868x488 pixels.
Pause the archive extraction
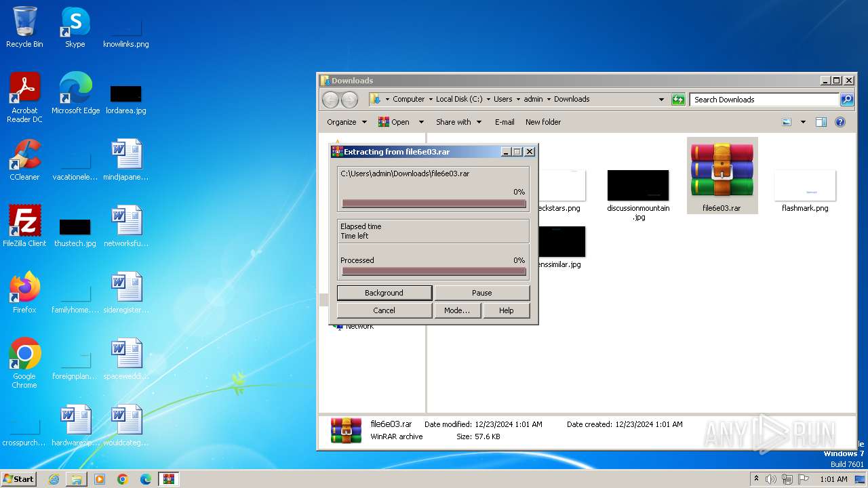click(482, 293)
